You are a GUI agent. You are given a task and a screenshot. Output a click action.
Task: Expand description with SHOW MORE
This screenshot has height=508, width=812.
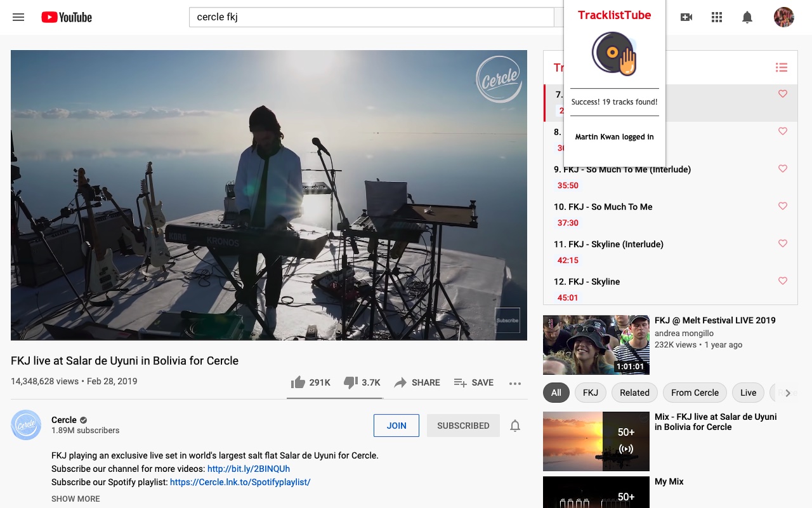coord(75,498)
